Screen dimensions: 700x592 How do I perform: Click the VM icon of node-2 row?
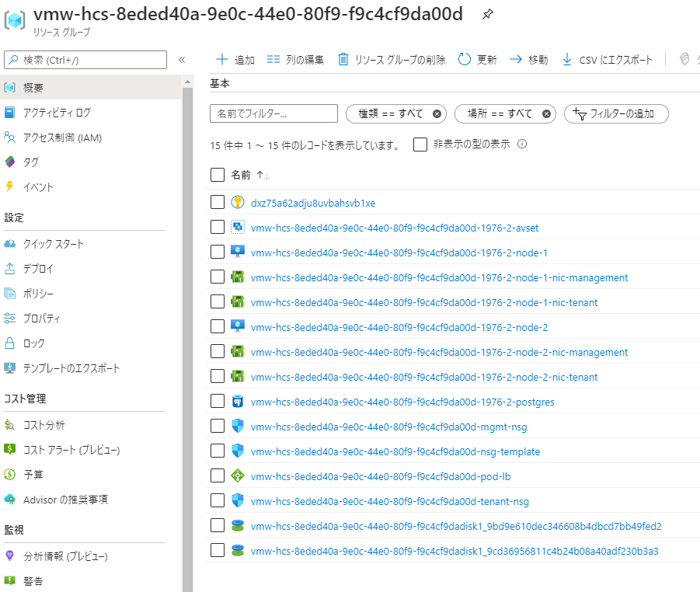point(238,326)
